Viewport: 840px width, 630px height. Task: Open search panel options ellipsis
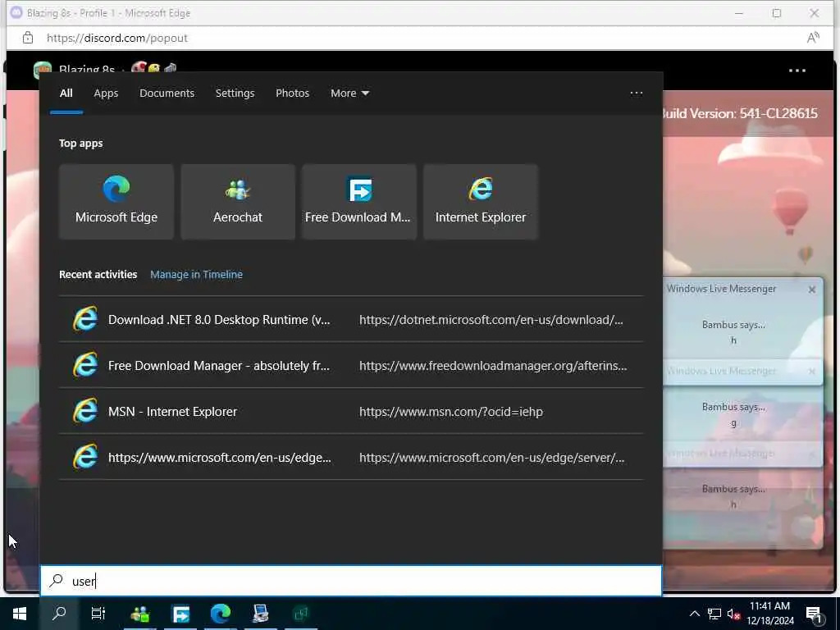point(636,94)
